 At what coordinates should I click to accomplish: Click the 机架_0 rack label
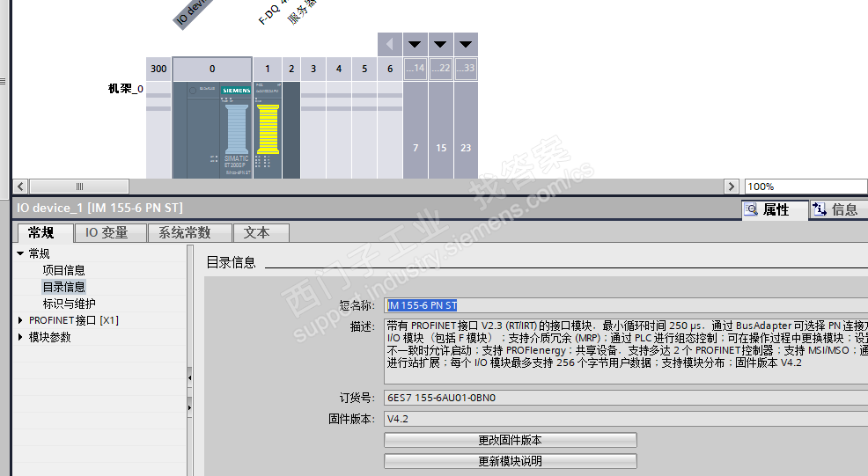126,89
